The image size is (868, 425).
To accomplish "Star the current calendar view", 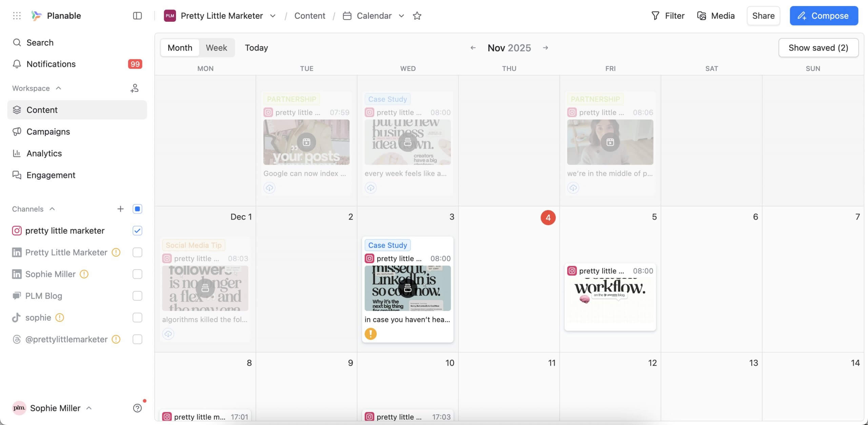I will coord(417,16).
